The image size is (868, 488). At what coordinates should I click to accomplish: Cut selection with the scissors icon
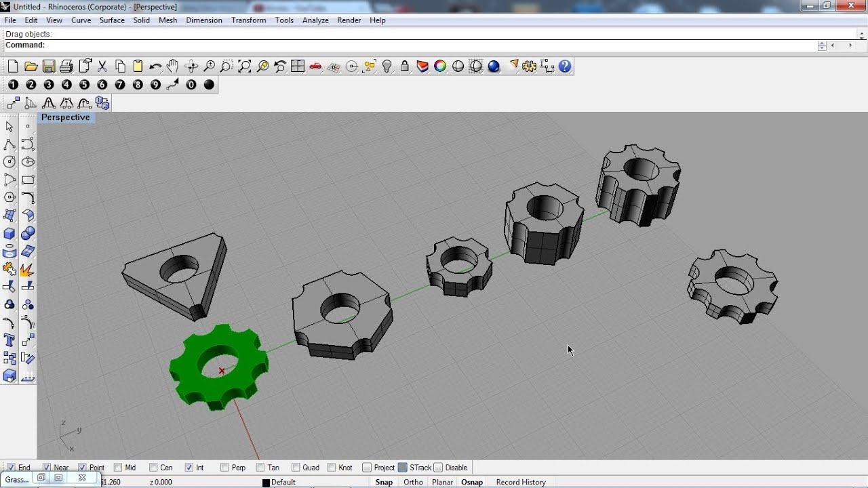pyautogui.click(x=102, y=66)
